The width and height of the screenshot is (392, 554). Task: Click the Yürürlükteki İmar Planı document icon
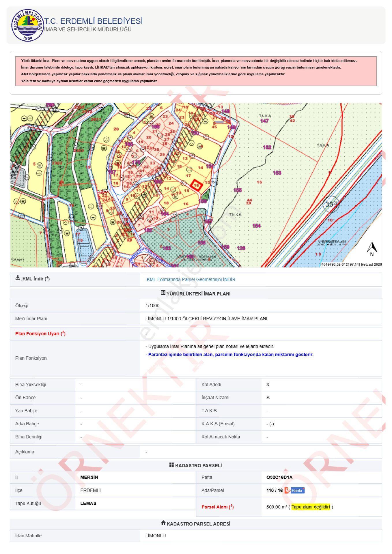[163, 293]
